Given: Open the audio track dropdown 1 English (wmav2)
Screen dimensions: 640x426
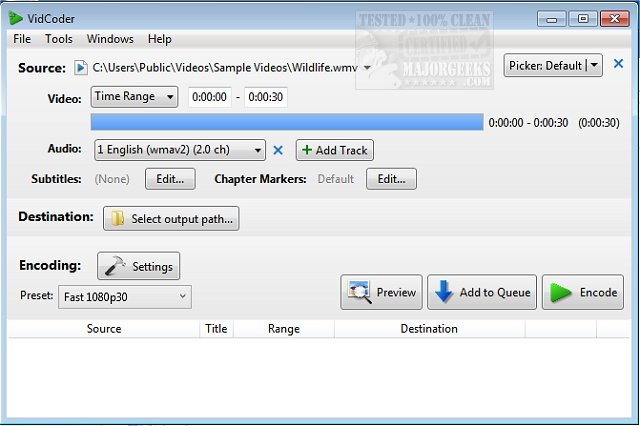Looking at the screenshot, I should [180, 150].
